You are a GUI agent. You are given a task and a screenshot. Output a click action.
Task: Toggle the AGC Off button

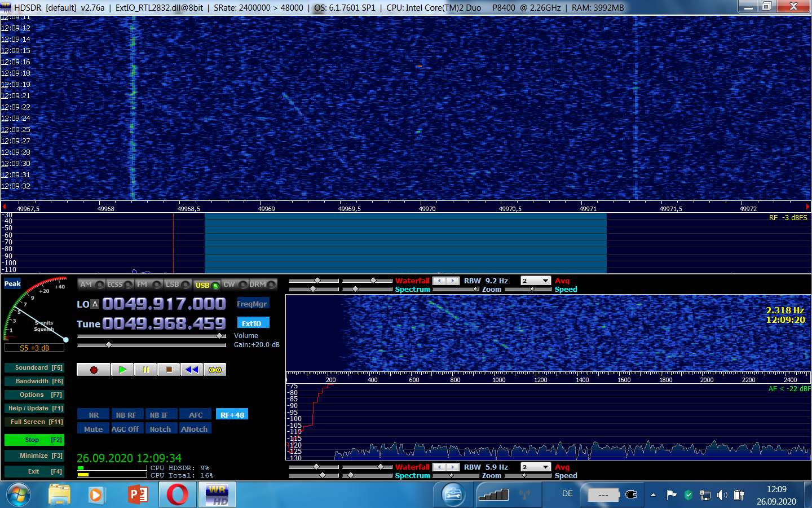(126, 429)
